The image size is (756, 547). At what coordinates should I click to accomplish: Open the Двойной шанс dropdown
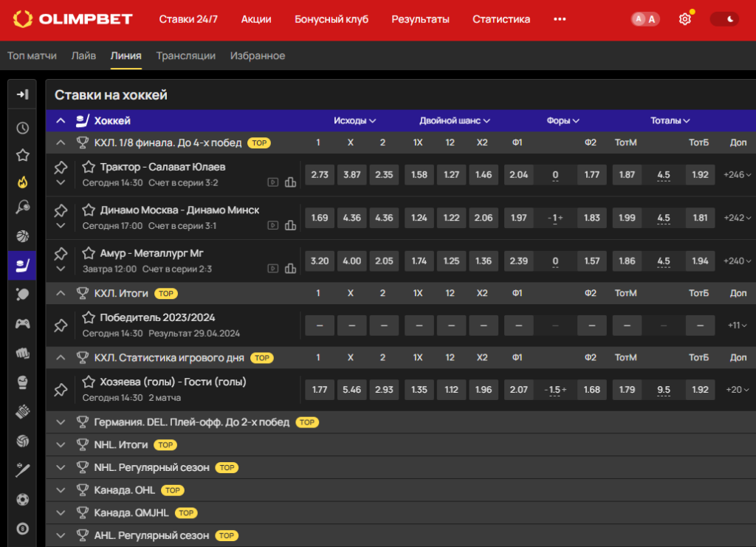(x=454, y=120)
